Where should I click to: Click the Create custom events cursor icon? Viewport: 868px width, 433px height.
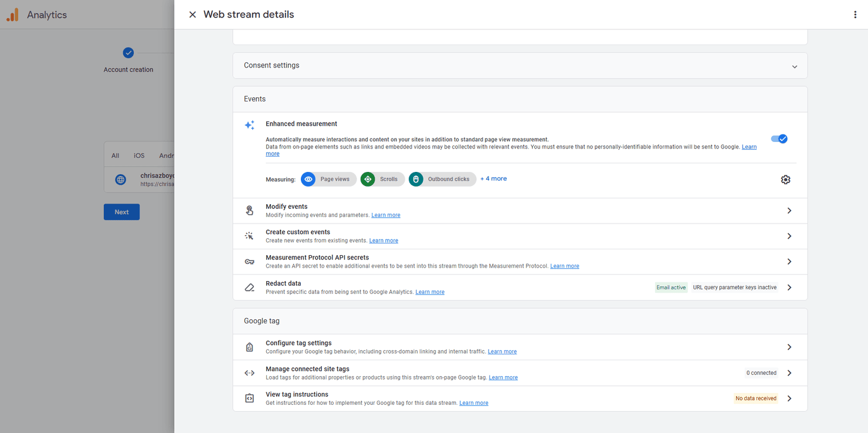[249, 236]
